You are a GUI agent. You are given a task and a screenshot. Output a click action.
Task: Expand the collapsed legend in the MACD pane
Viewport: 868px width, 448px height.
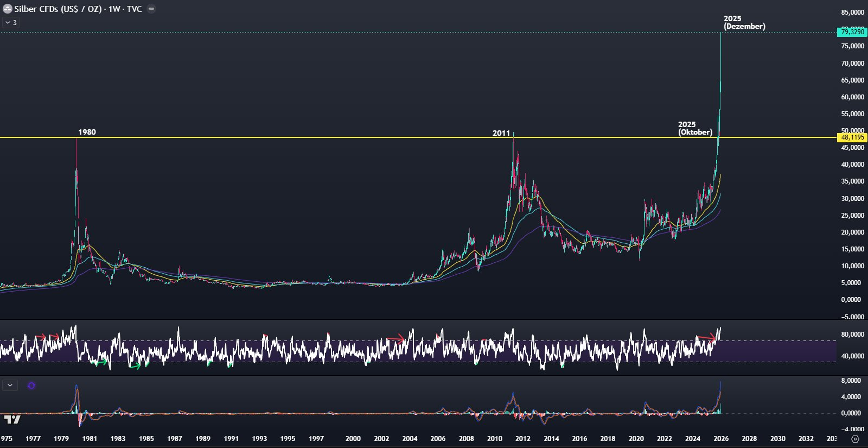coord(10,386)
